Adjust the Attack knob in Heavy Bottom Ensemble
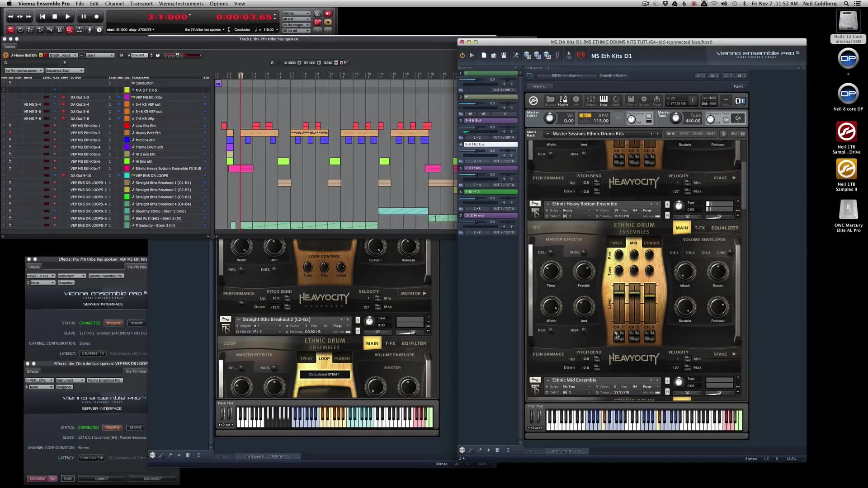The image size is (868, 488). [x=685, y=272]
